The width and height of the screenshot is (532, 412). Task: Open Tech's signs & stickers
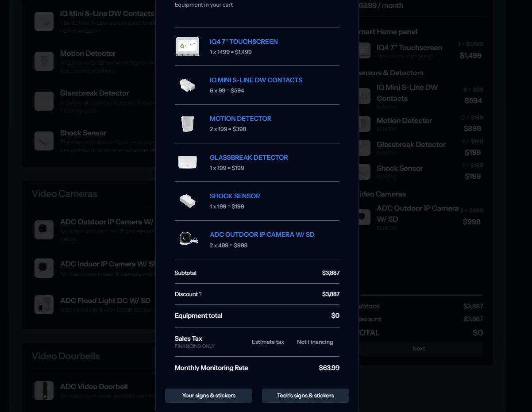(305, 396)
